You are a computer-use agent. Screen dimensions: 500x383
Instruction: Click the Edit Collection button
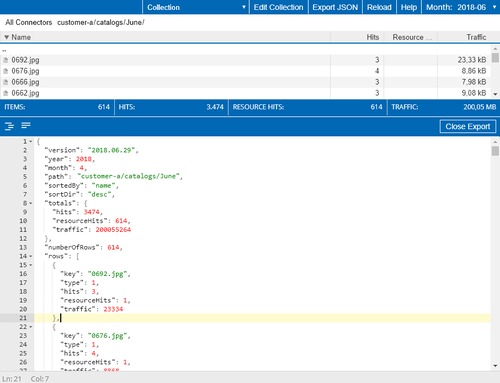[278, 7]
